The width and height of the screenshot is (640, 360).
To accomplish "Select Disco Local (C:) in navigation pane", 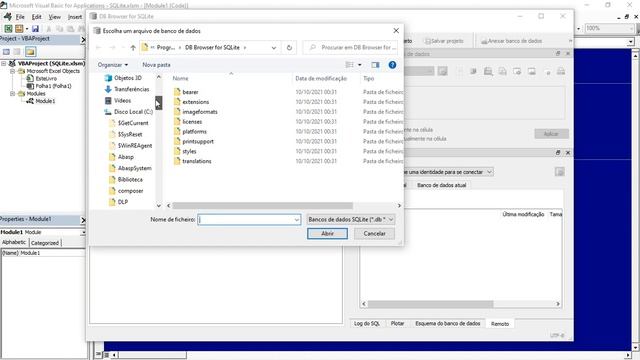I will click(133, 111).
